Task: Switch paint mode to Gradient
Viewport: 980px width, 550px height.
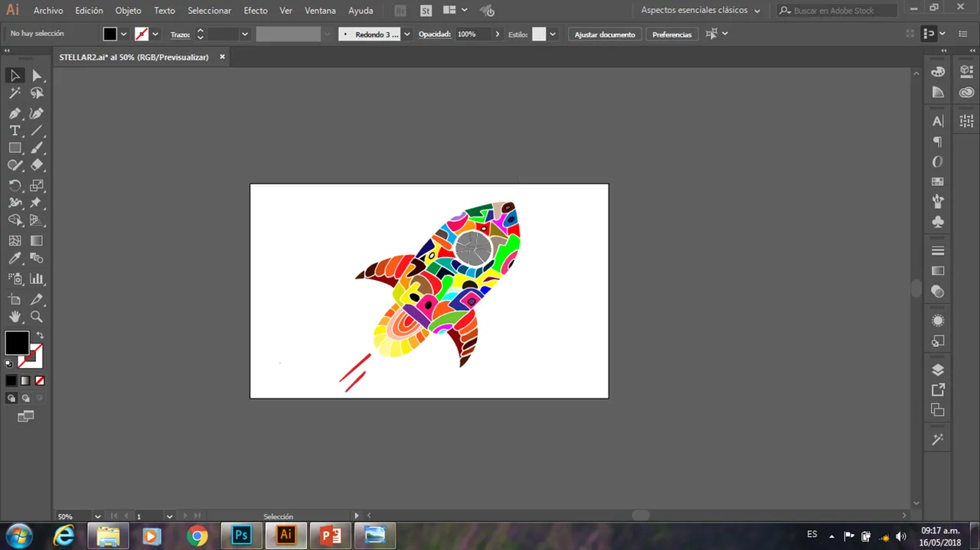Action: coord(25,380)
